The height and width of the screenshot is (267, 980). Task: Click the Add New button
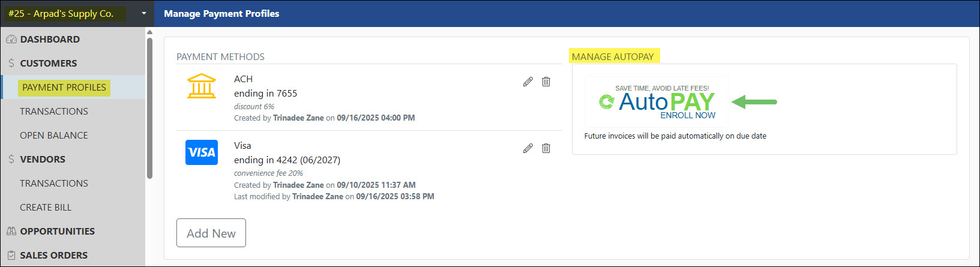[x=211, y=233]
